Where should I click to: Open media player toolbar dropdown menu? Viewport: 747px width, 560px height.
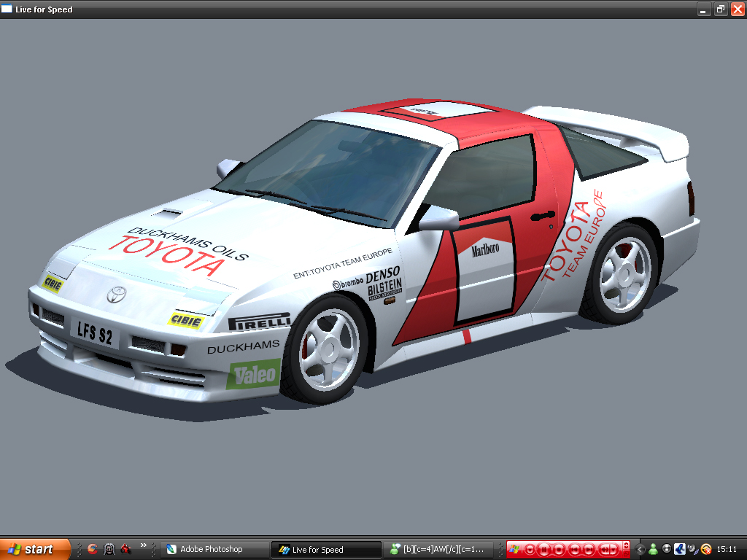[530, 550]
